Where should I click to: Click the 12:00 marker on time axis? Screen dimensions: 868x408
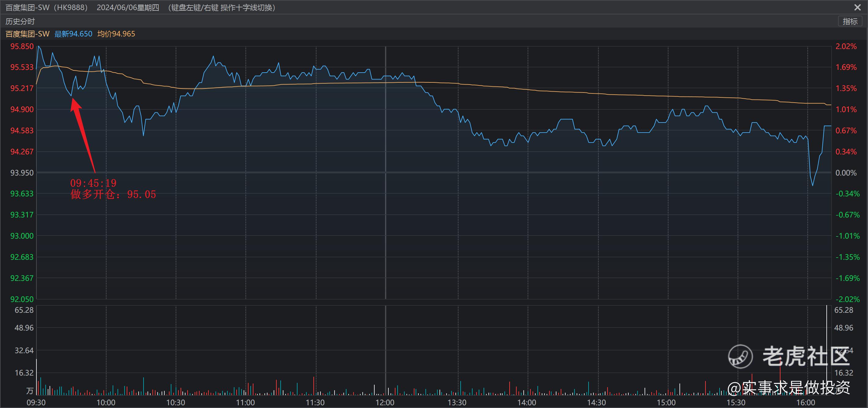click(385, 402)
